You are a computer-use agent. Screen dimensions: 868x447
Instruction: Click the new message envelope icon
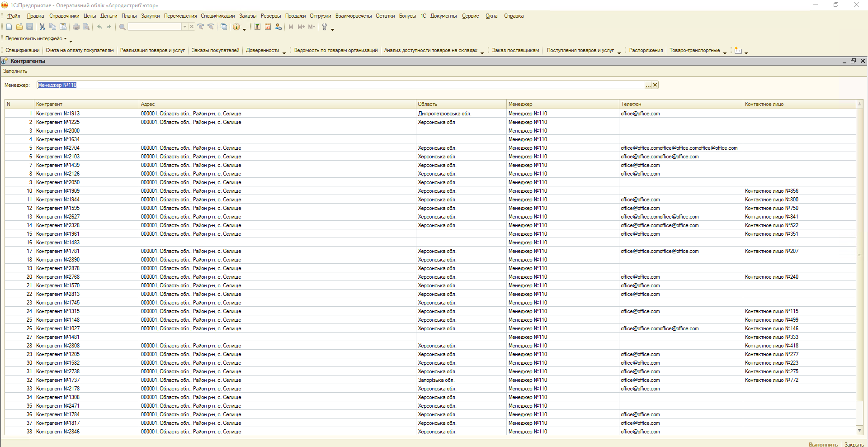(x=738, y=51)
